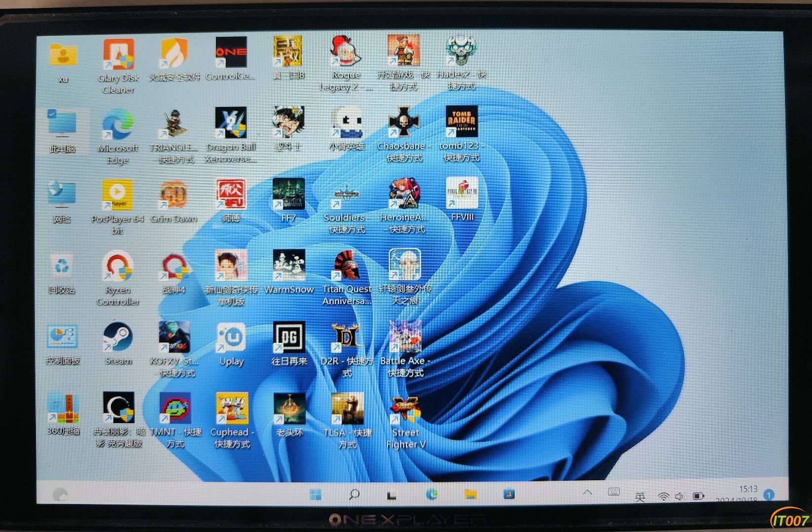
Task: Select the TRIANGLE game shortcut
Action: [x=174, y=124]
